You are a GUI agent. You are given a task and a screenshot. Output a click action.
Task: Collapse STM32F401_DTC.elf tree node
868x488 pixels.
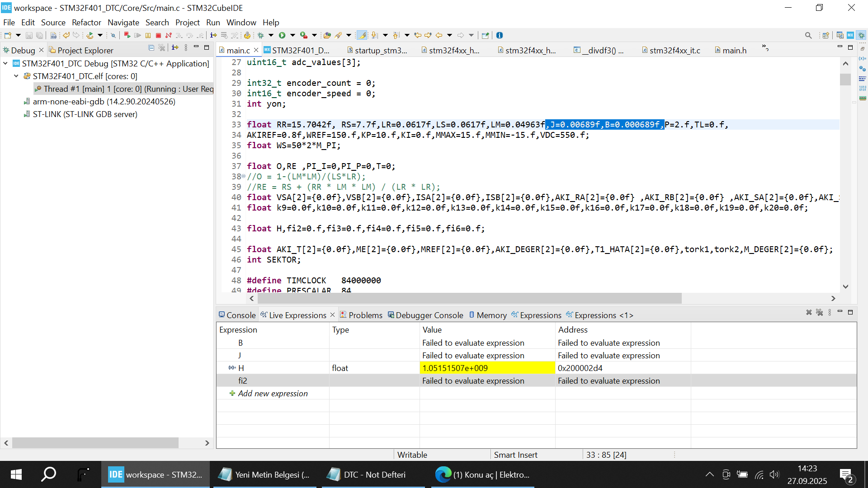tap(16, 76)
